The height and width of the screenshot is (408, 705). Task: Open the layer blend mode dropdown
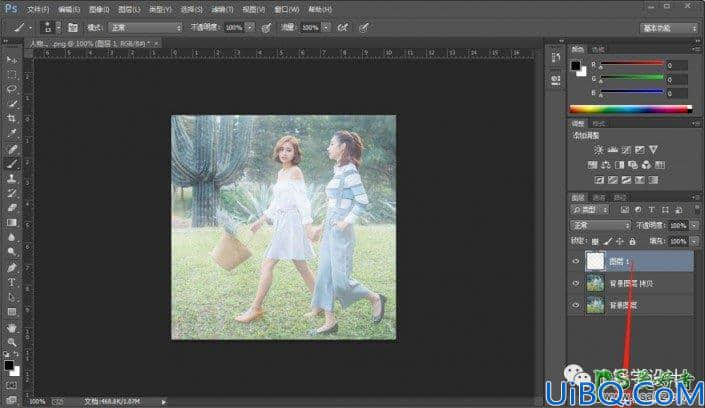[600, 225]
